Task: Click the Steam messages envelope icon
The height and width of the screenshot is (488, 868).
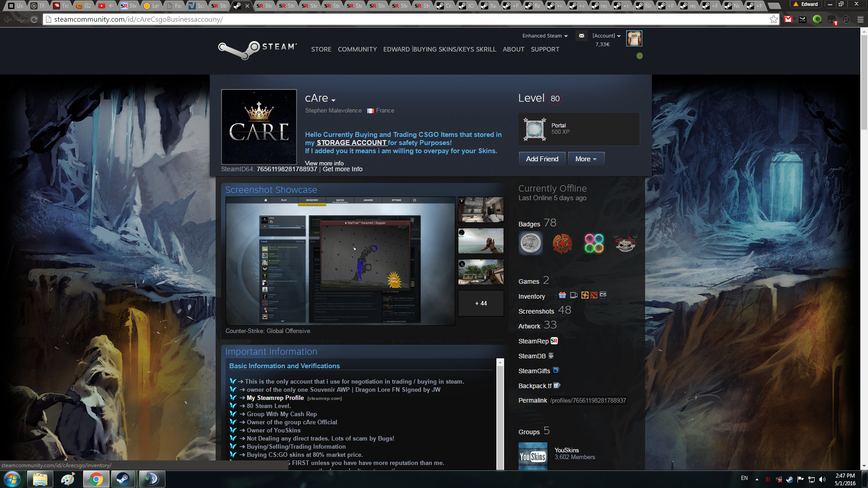Action: (581, 36)
